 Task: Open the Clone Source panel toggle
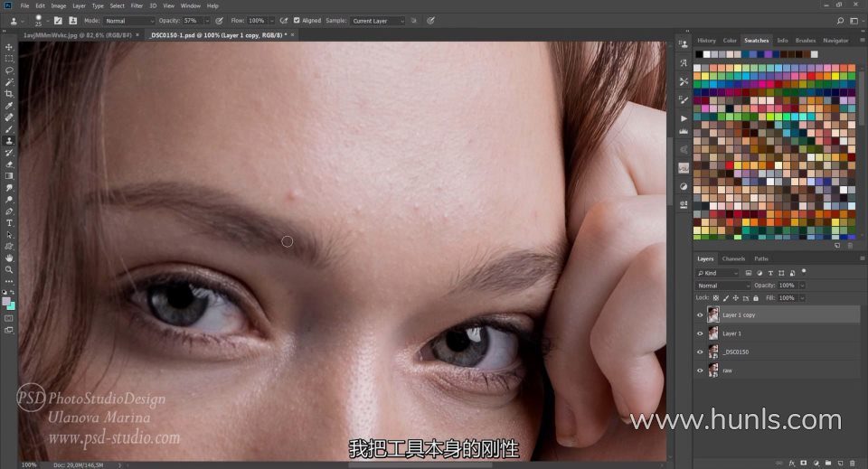click(72, 21)
